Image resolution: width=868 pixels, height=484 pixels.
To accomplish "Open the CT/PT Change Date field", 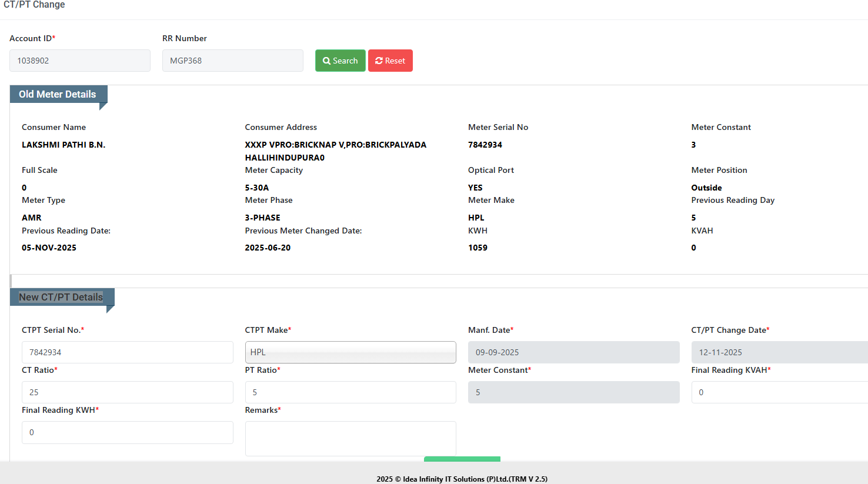I will coord(779,352).
